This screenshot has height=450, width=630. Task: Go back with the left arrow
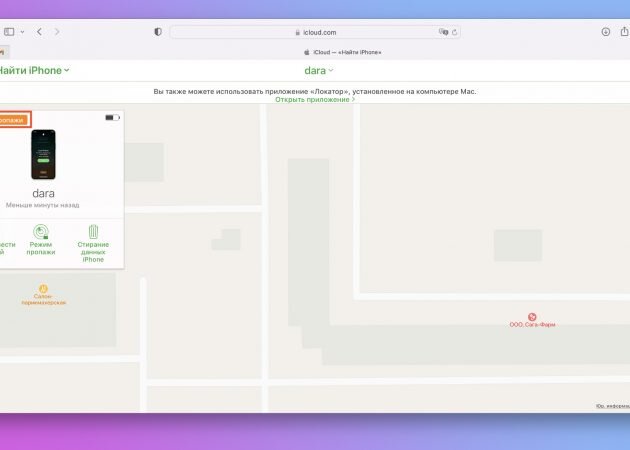pyautogui.click(x=39, y=32)
